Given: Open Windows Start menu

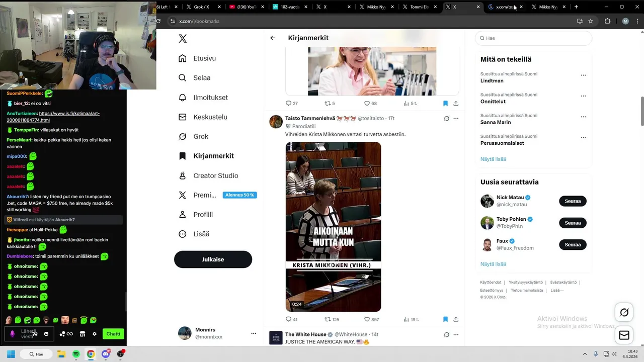Looking at the screenshot, I should click(x=11, y=354).
